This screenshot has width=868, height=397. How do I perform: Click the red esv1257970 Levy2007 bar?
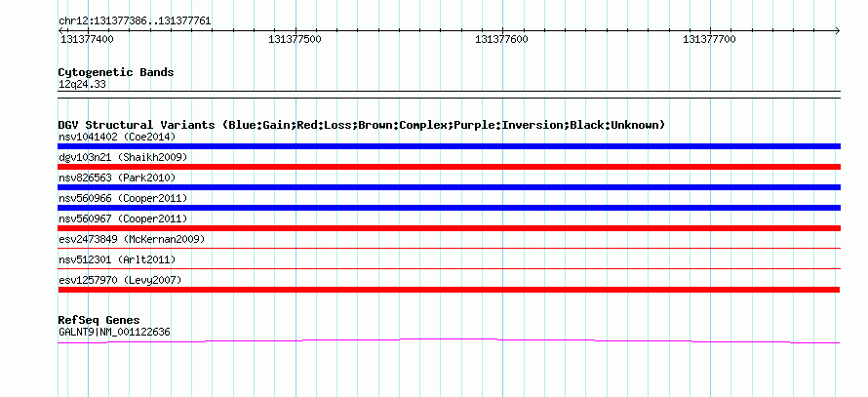pos(449,290)
